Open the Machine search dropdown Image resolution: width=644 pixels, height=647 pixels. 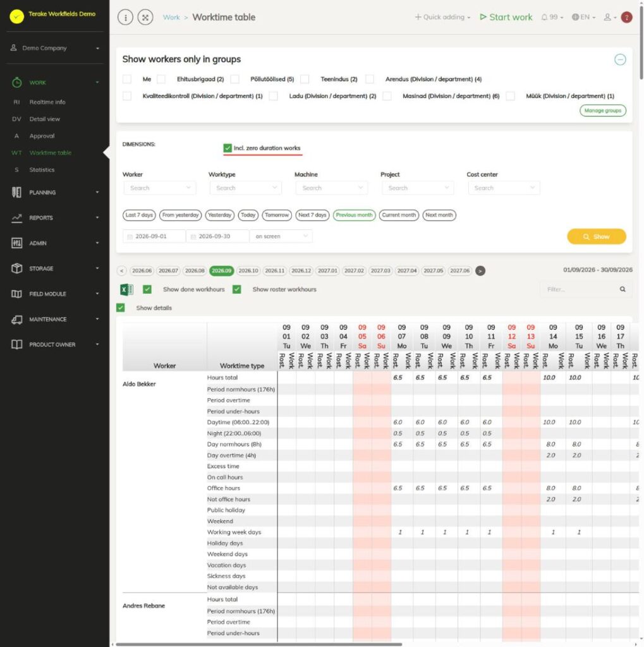(x=332, y=188)
